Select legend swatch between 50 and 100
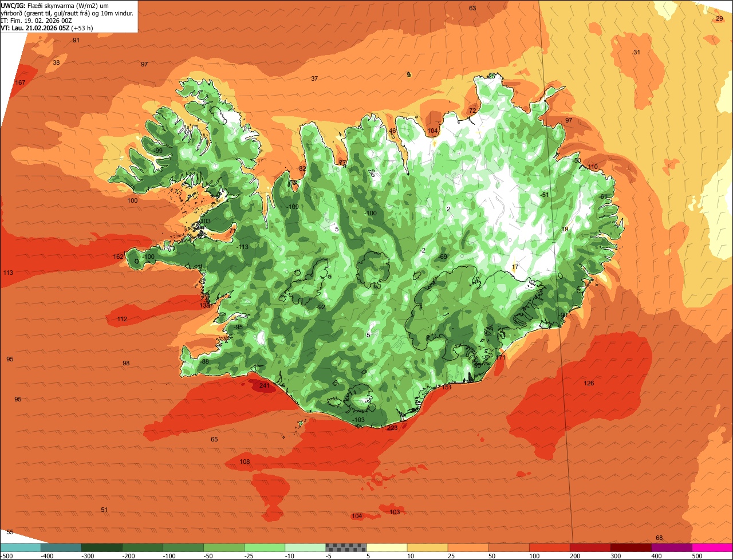733x560 pixels. point(509,547)
